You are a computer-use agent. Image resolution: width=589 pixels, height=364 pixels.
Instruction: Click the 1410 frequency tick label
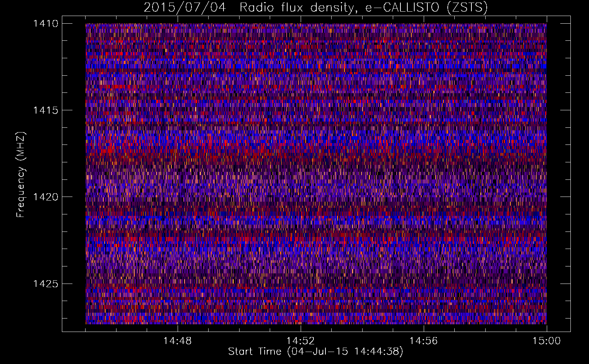[46, 24]
